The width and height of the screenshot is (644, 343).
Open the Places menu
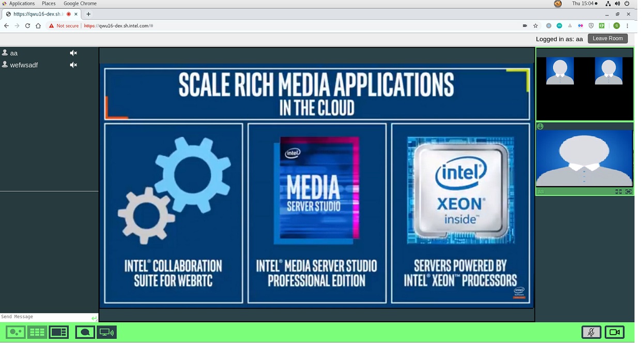[x=49, y=3]
